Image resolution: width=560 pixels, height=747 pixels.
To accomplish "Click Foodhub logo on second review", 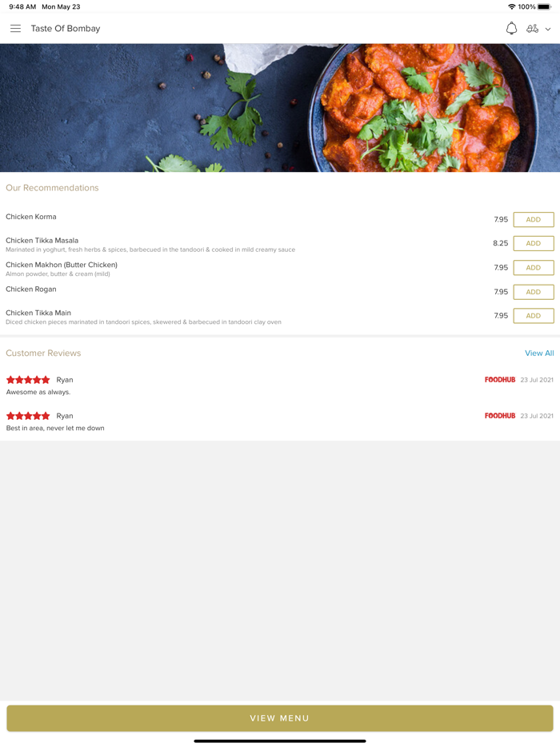I will 500,416.
